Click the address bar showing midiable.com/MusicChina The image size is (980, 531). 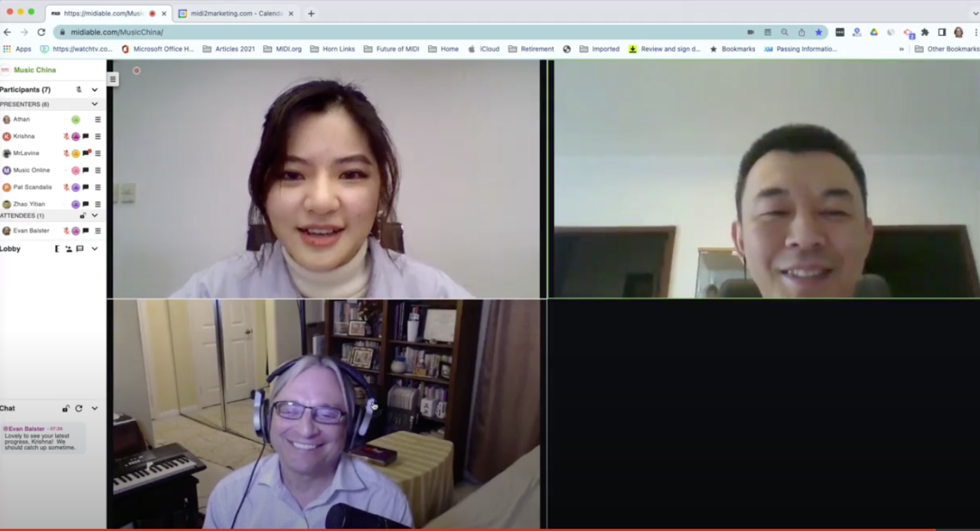[383, 32]
